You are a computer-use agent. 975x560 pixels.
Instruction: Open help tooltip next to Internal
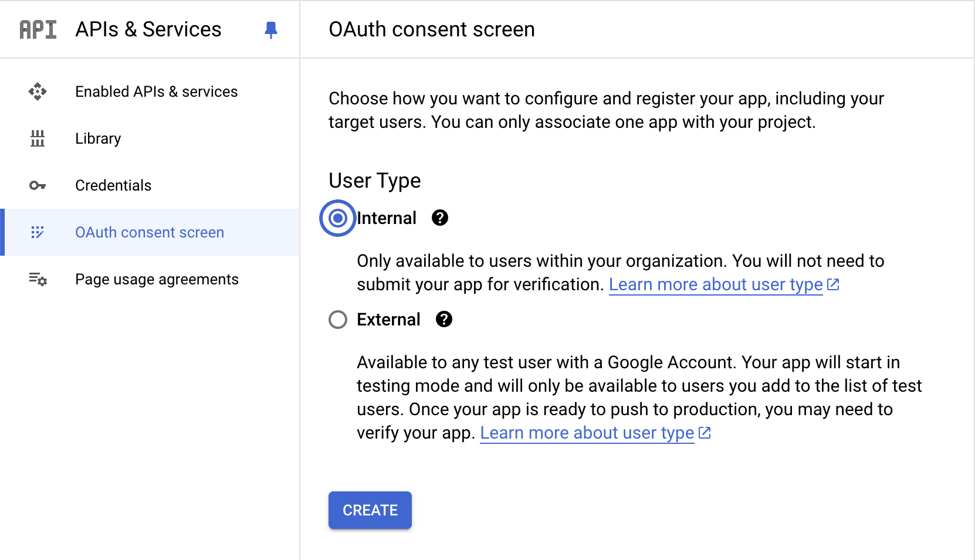(x=440, y=218)
